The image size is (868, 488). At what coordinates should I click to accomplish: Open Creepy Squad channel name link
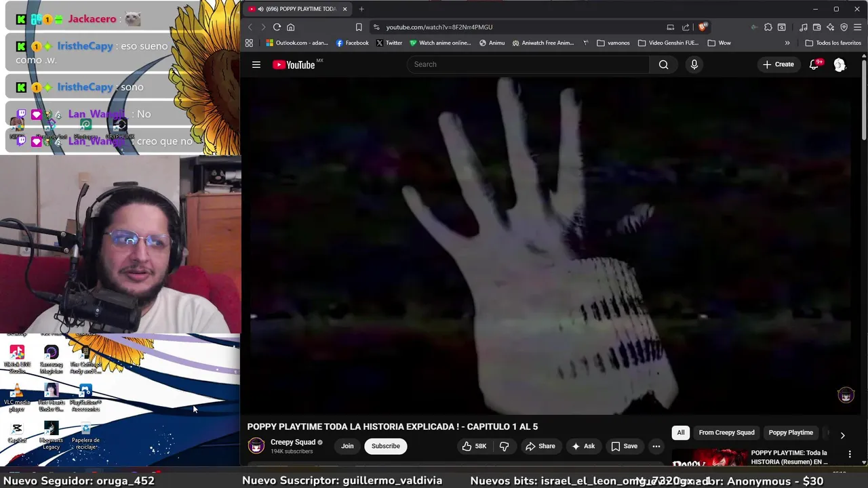point(293,442)
